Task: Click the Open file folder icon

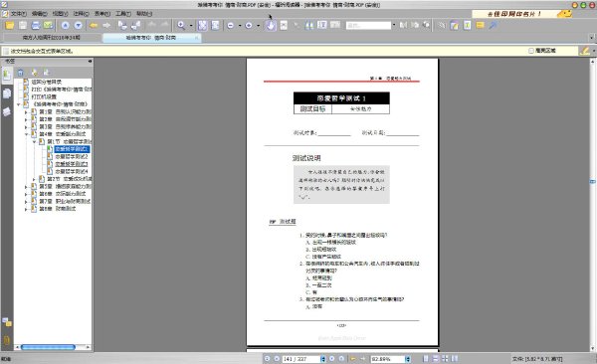Action: point(10,26)
